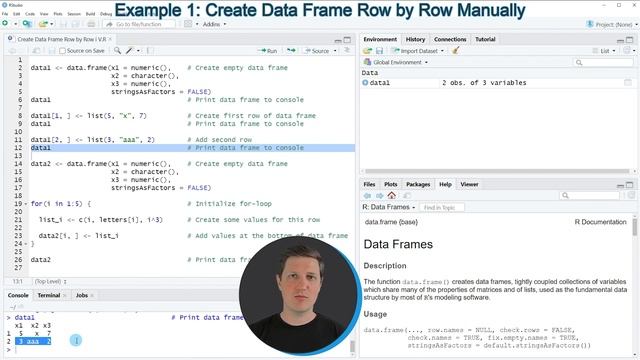Viewport: 640px width, 360px height.
Task: Switch to the Connections tab
Action: coord(450,39)
